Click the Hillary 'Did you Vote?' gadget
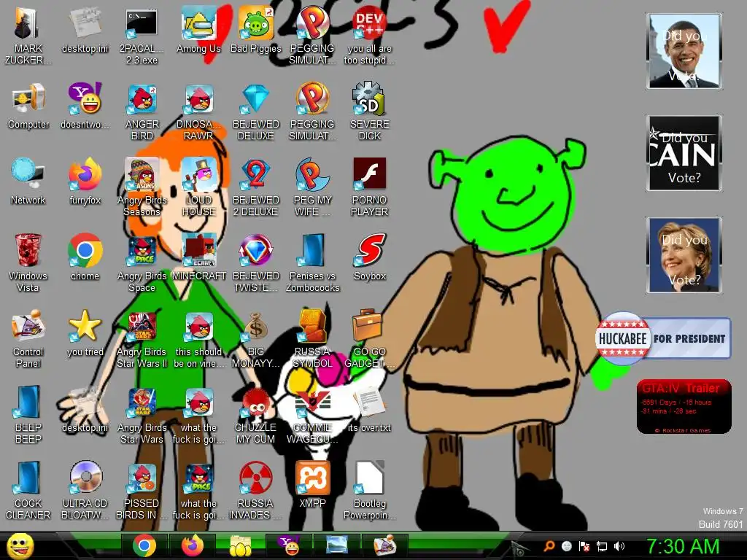Screen dimensions: 747x560 [684, 254]
